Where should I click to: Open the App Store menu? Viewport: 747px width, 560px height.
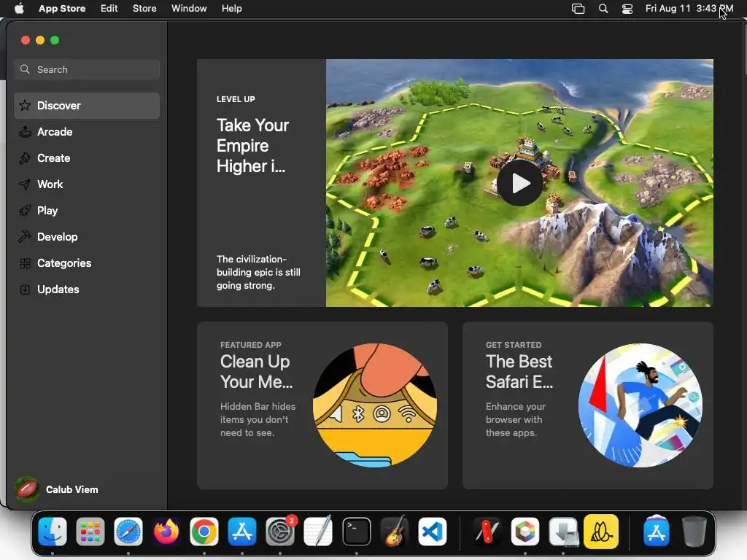[x=62, y=9]
